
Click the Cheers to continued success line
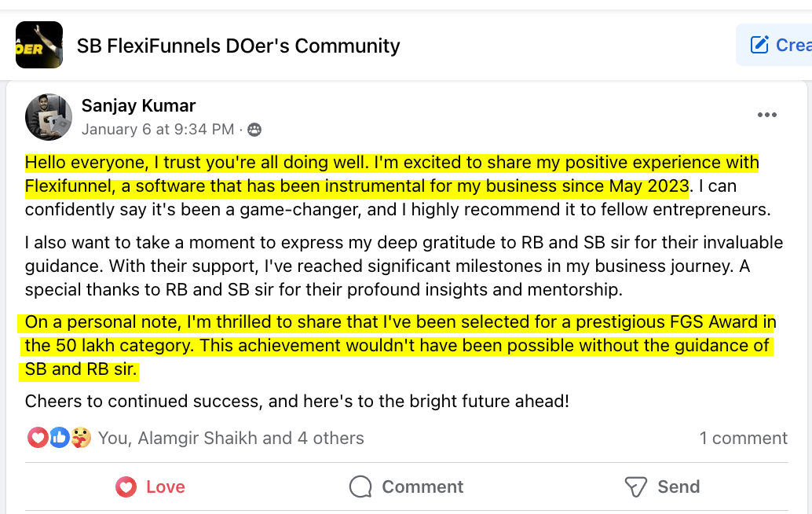pos(297,401)
